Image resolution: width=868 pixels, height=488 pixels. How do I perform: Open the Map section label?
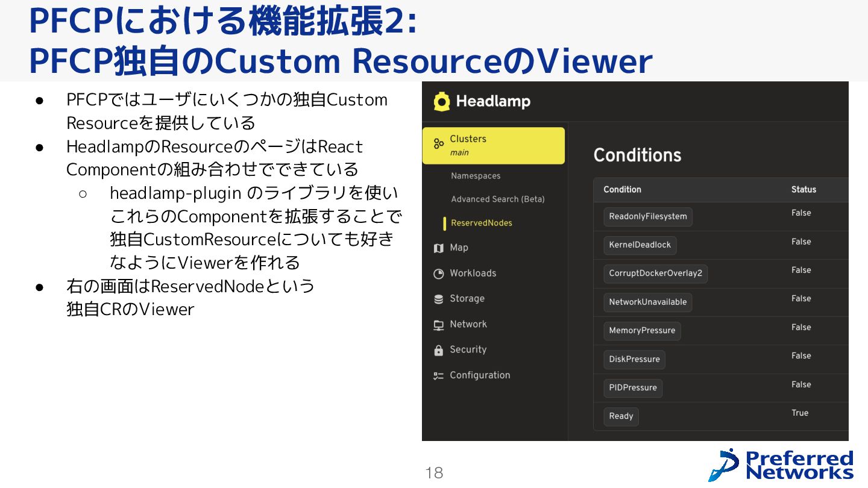point(459,248)
